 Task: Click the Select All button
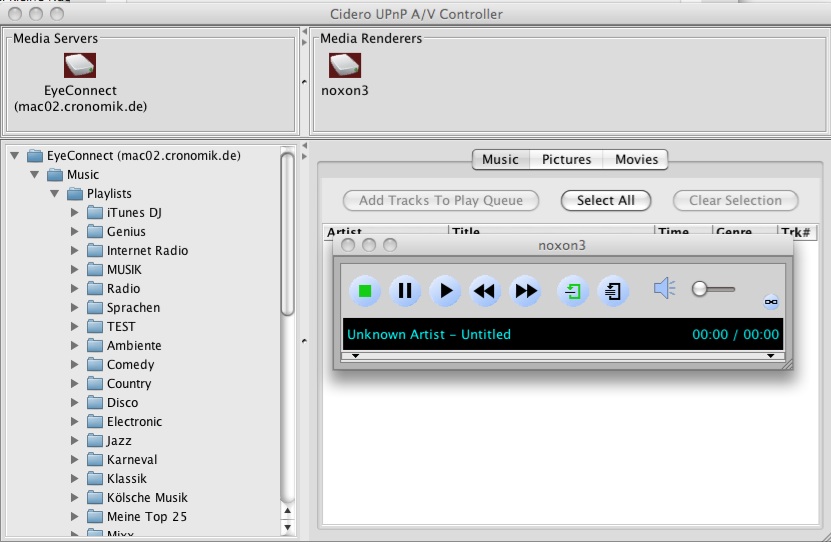point(606,200)
